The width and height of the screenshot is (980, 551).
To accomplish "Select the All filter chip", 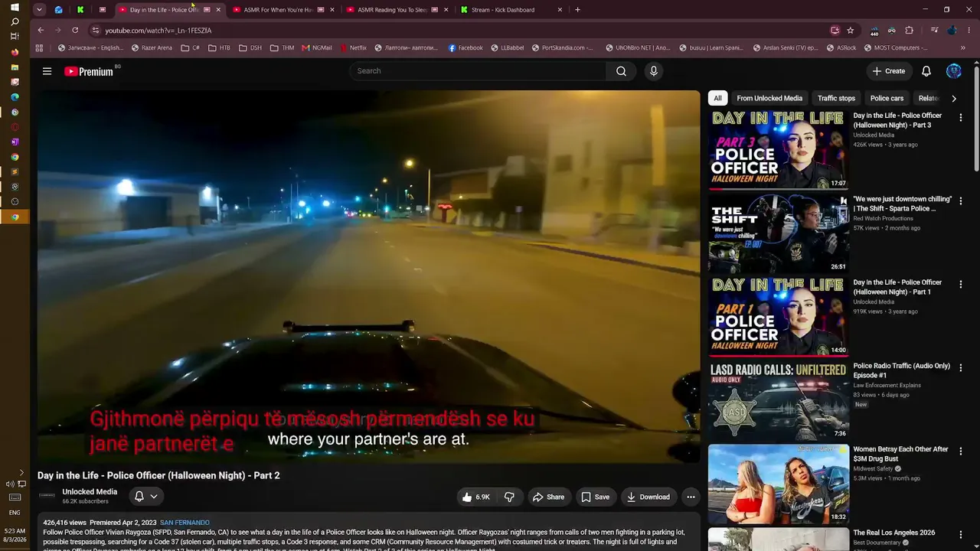I will coord(717,99).
